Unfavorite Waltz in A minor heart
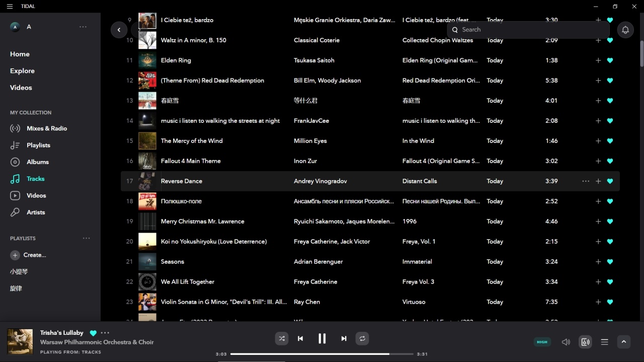Screen dimensions: 644x362 (610, 40)
